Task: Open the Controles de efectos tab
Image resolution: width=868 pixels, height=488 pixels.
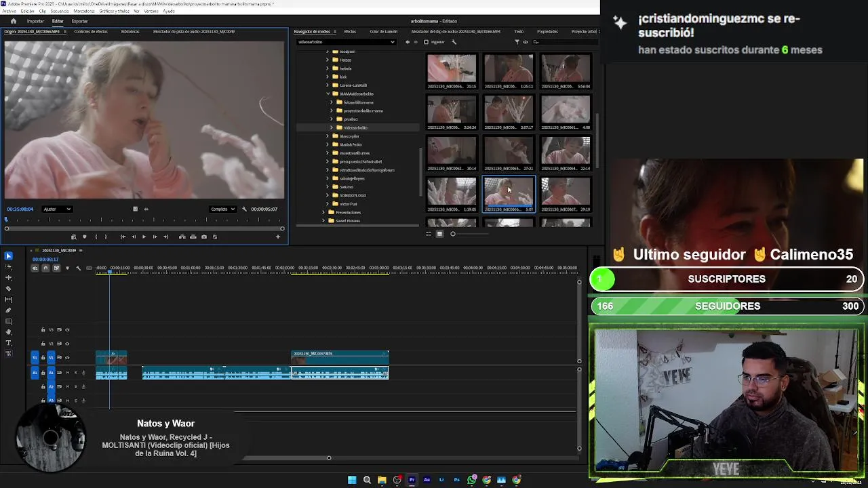Action: pyautogui.click(x=91, y=32)
